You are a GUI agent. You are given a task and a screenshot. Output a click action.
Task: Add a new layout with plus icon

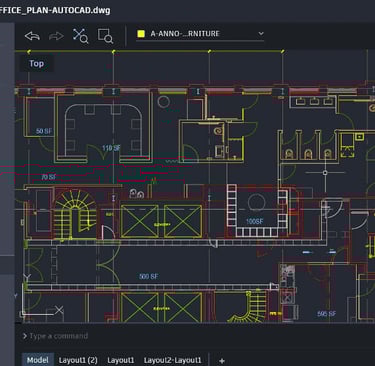pyautogui.click(x=222, y=361)
